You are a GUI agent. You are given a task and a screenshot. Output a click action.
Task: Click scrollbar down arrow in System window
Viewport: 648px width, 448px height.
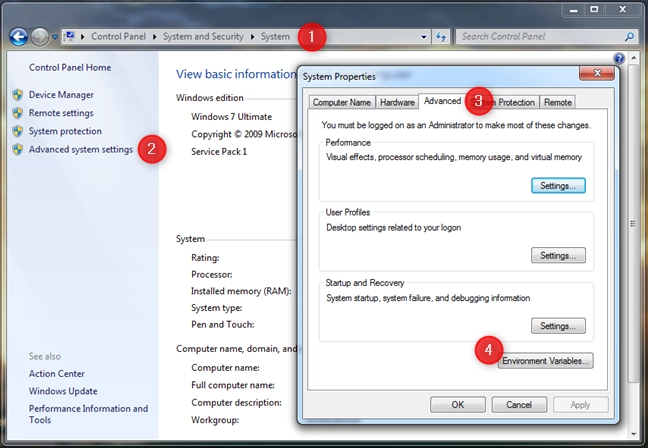(x=633, y=434)
